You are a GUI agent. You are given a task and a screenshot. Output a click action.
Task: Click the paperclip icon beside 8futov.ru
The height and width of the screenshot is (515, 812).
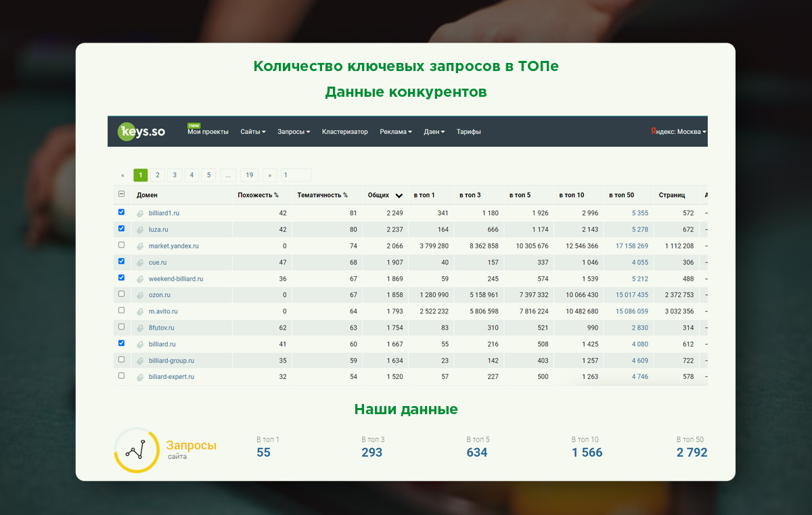140,328
